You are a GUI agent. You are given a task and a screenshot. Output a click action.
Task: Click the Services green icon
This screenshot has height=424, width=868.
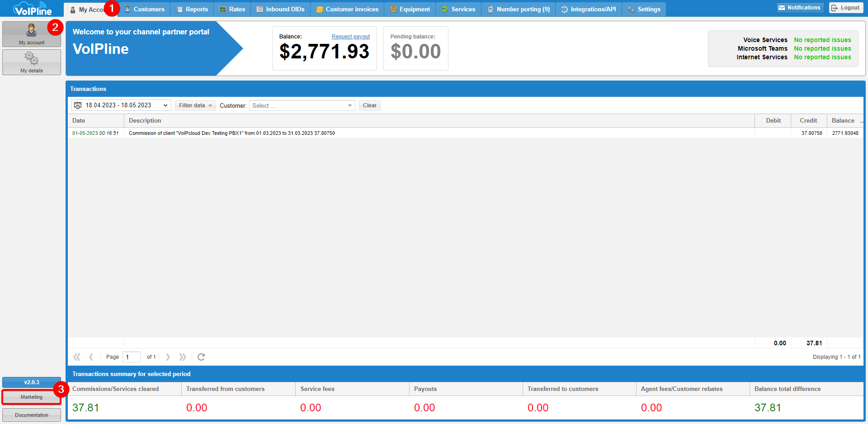445,9
